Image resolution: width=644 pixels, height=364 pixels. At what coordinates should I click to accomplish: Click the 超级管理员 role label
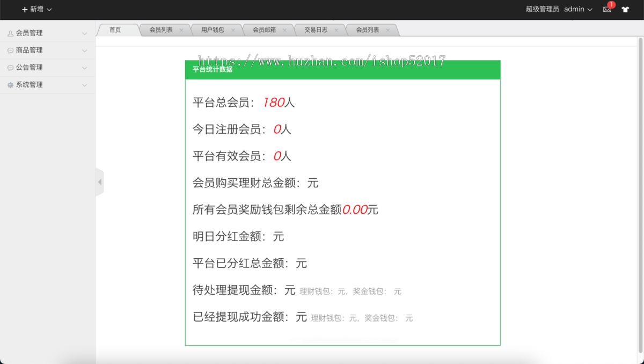543,10
